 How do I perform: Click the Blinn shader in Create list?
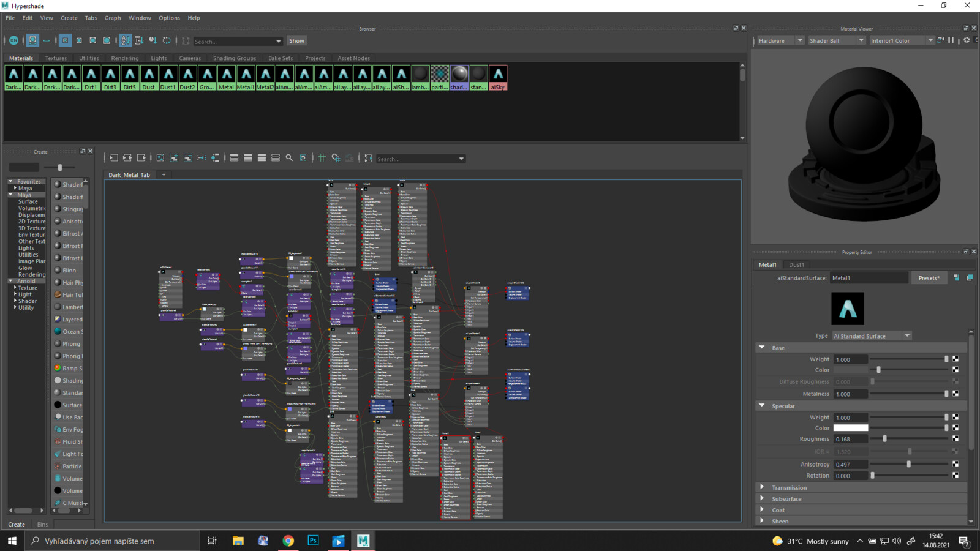(69, 270)
